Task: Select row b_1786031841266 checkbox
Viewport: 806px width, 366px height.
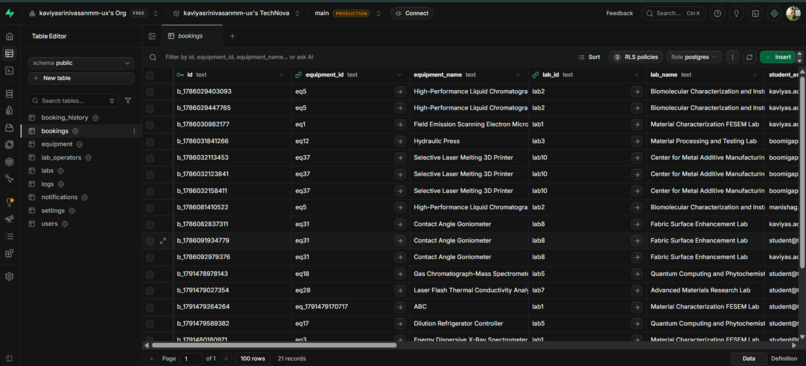Action: [x=150, y=141]
